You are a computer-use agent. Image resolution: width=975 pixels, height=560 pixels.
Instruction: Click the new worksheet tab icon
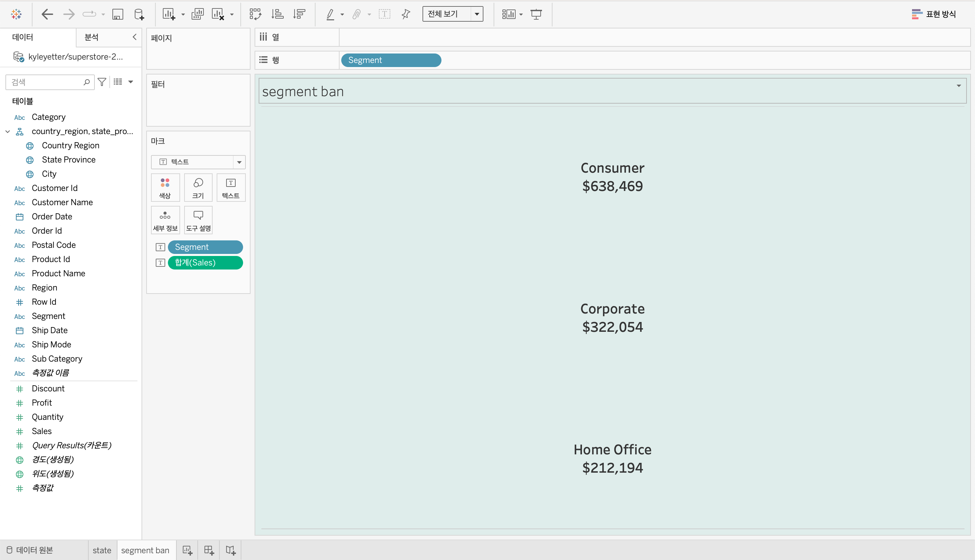[x=187, y=551]
